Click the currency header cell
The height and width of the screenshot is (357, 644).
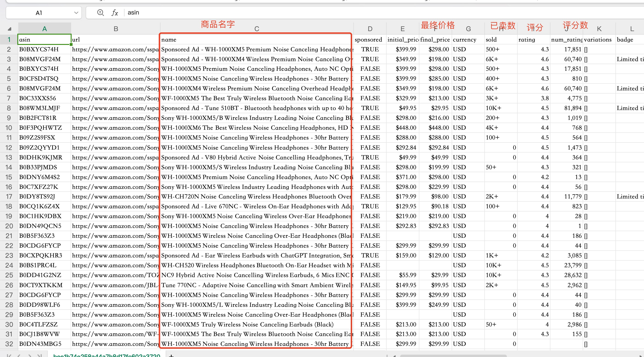click(x=468, y=40)
